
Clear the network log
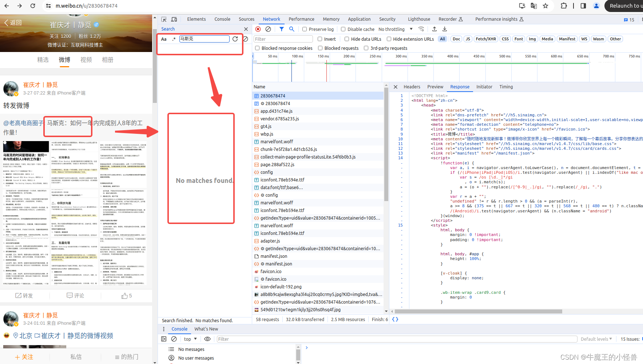click(268, 29)
